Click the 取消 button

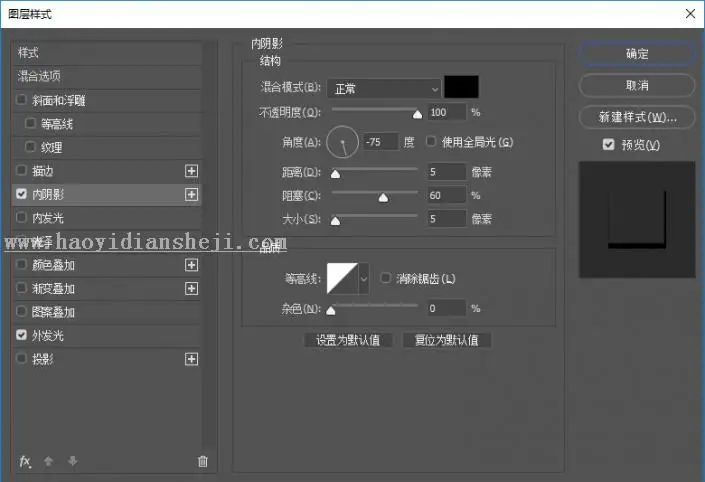(x=637, y=85)
